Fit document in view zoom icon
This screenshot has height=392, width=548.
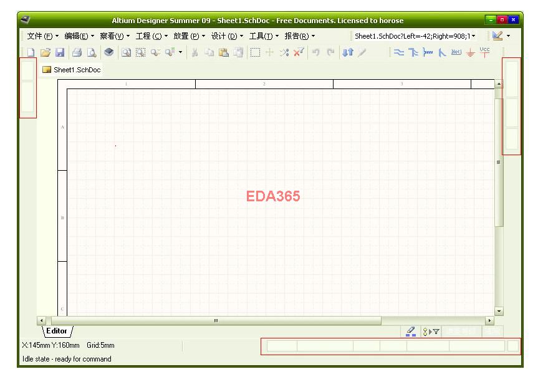pyautogui.click(x=126, y=52)
